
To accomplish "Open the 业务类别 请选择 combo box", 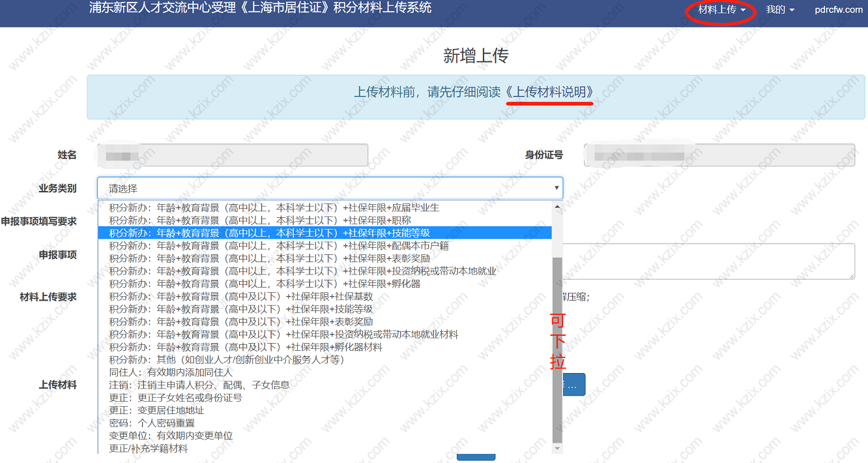I will 330,188.
